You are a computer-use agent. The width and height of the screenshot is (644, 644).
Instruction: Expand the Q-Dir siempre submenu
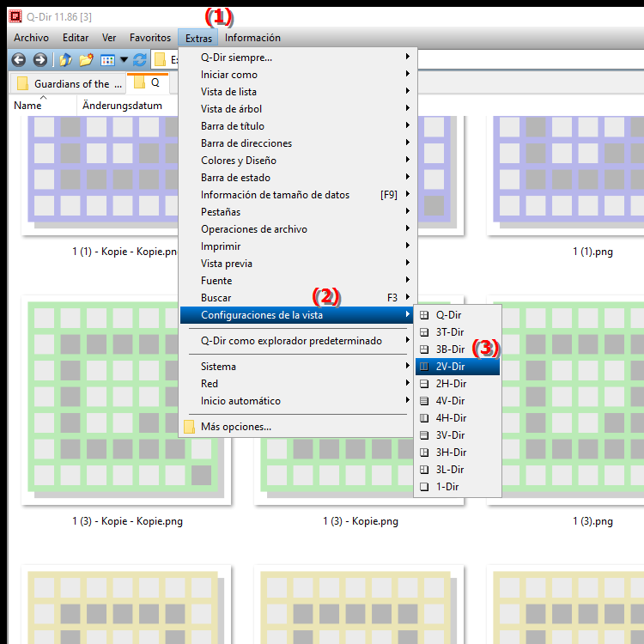tap(296, 58)
